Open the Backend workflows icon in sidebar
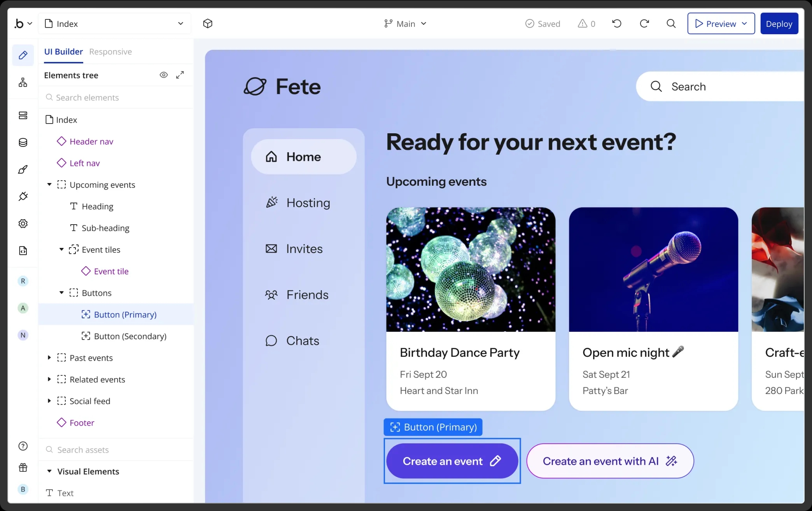The width and height of the screenshot is (812, 511). (x=23, y=115)
